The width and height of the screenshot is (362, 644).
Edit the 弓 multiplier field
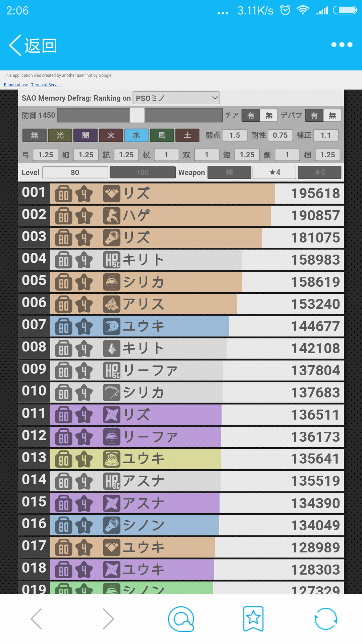tap(46, 155)
